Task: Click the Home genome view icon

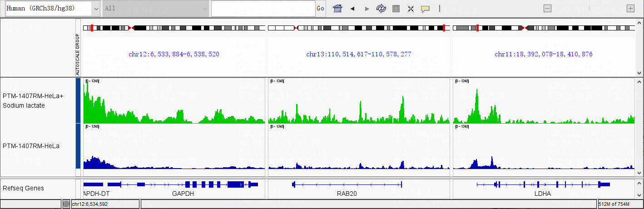Action: [x=337, y=9]
